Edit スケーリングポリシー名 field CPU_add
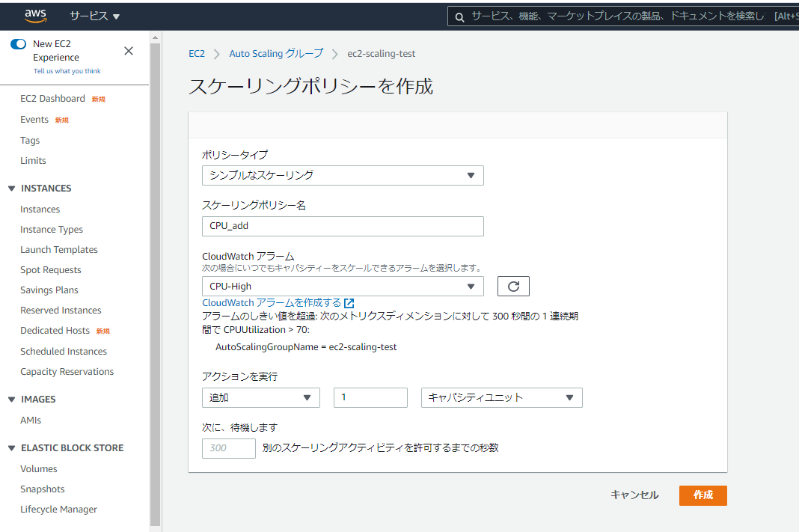 point(343,226)
